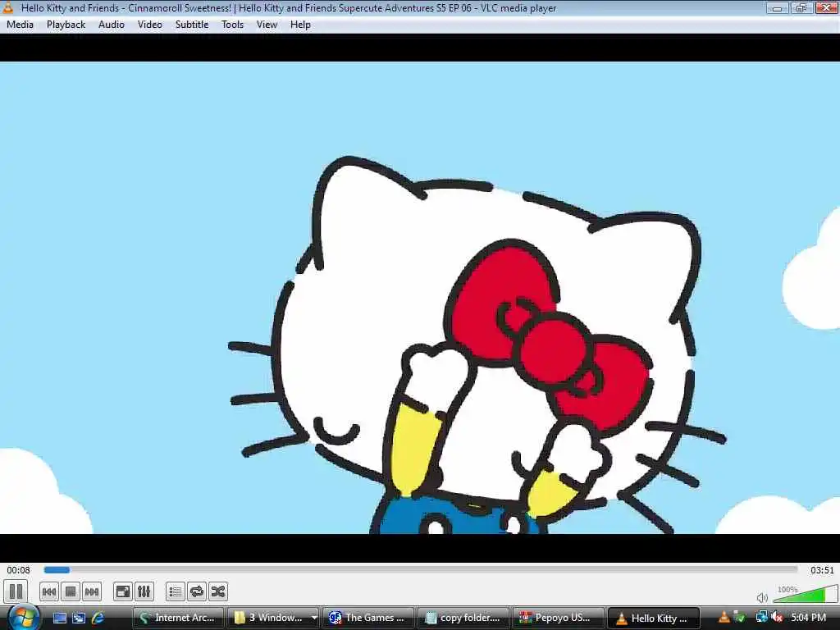Toggle loop repeat mode
The width and height of the screenshot is (840, 630).
(197, 591)
